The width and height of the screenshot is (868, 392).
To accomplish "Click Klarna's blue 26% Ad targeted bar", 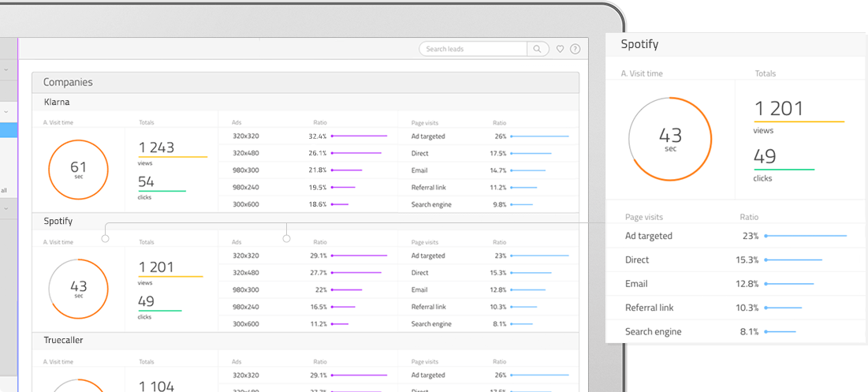I will click(540, 136).
